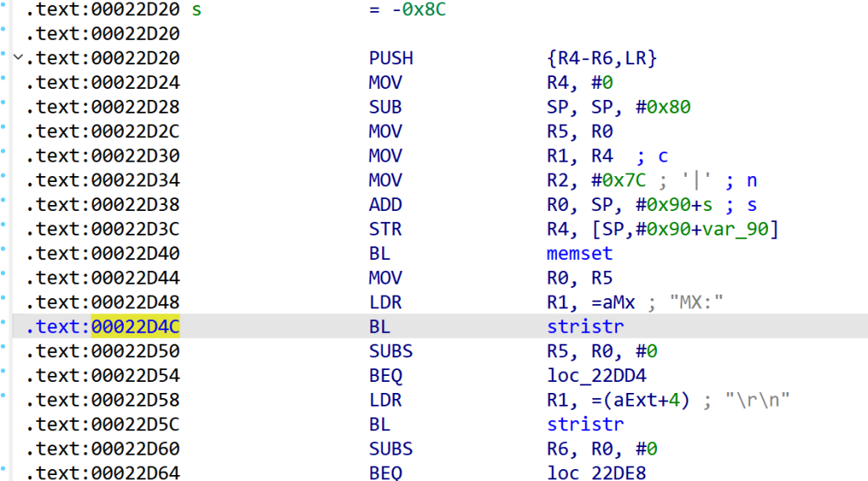Toggle breakpoint dot beside address 00022D64
The height and width of the screenshot is (481, 868).
(x=4, y=473)
